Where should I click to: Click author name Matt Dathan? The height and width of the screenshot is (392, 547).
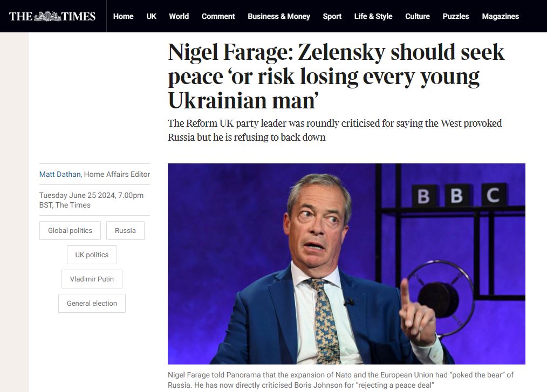60,174
